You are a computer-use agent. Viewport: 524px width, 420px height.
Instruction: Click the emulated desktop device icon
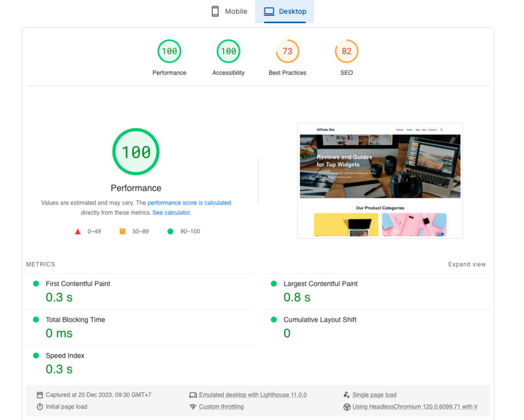pos(193,394)
